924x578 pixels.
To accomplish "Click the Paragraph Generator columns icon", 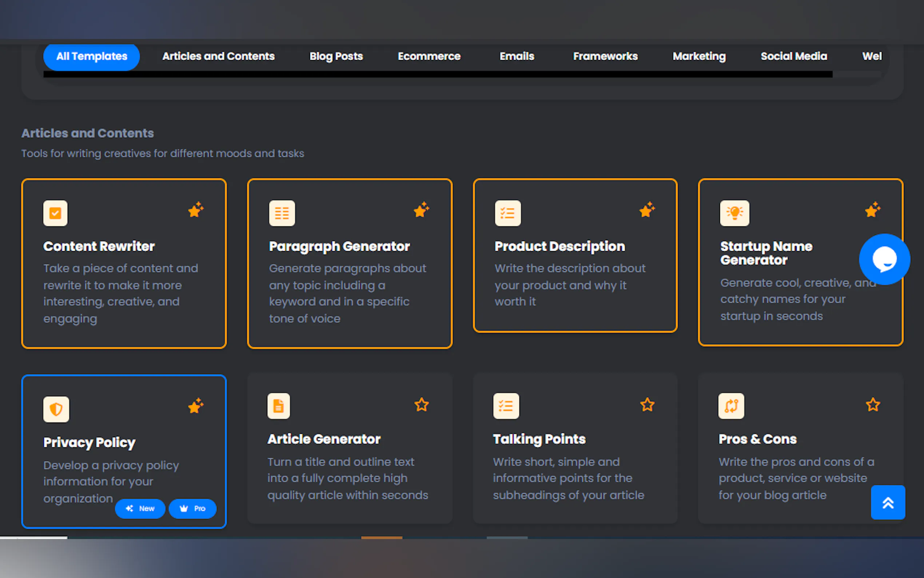I will pos(282,213).
